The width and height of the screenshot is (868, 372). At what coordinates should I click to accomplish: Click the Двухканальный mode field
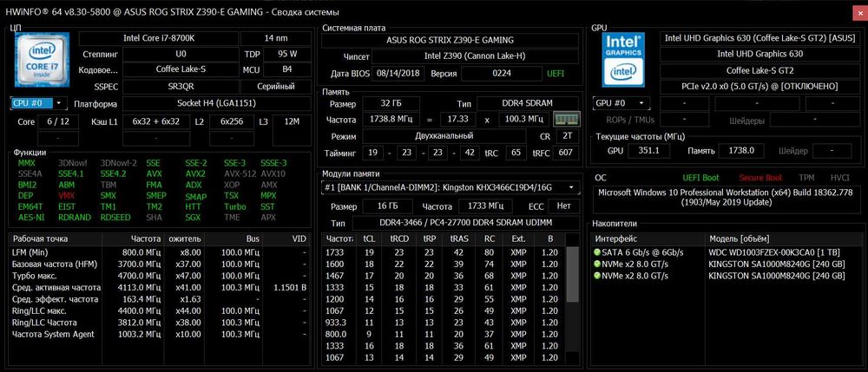point(444,136)
